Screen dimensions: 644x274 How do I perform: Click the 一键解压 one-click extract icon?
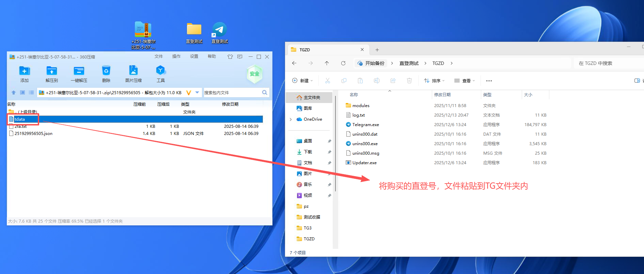(x=79, y=71)
